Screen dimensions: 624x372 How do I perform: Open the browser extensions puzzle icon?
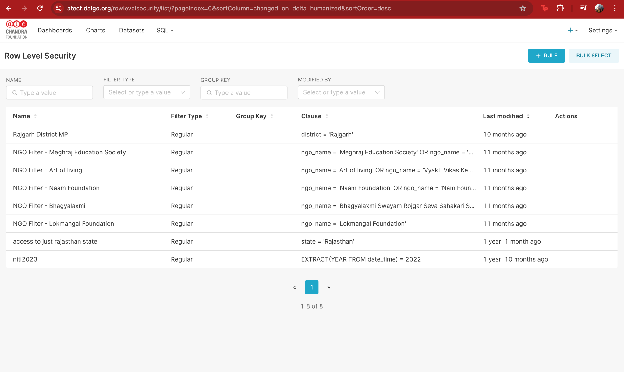click(560, 8)
